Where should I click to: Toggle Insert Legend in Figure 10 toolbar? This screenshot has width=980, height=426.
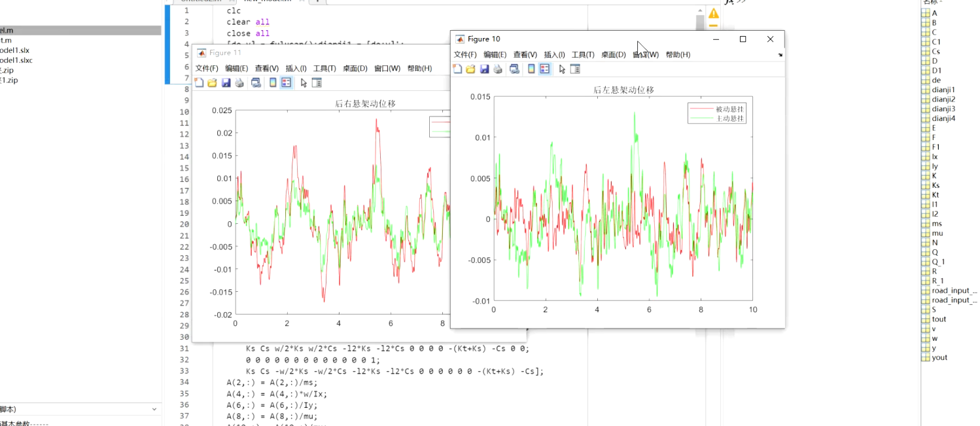coord(544,69)
